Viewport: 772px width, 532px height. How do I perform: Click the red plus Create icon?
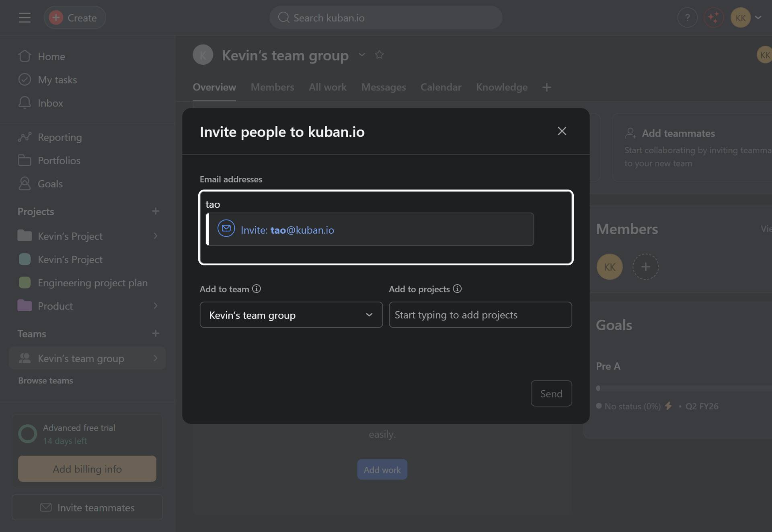coord(56,18)
